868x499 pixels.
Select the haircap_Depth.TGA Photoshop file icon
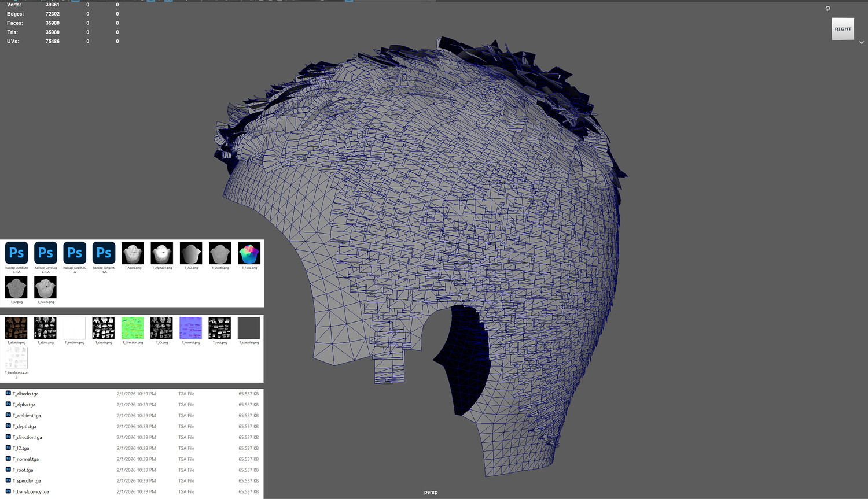pos(75,253)
